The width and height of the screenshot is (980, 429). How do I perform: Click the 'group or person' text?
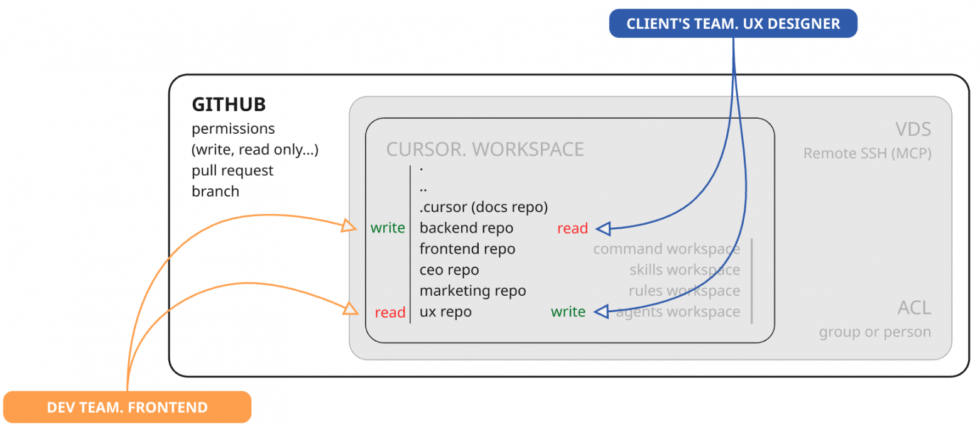point(875,332)
